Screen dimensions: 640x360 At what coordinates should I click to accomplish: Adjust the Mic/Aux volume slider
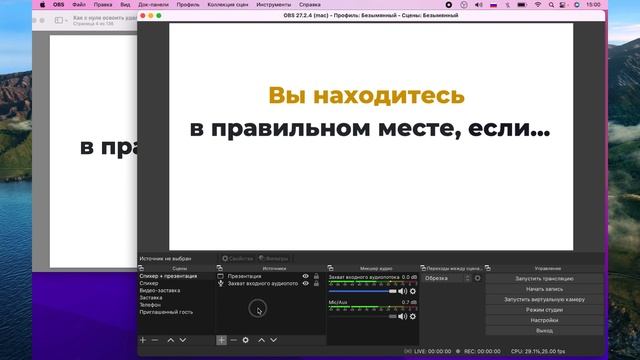[x=362, y=316]
